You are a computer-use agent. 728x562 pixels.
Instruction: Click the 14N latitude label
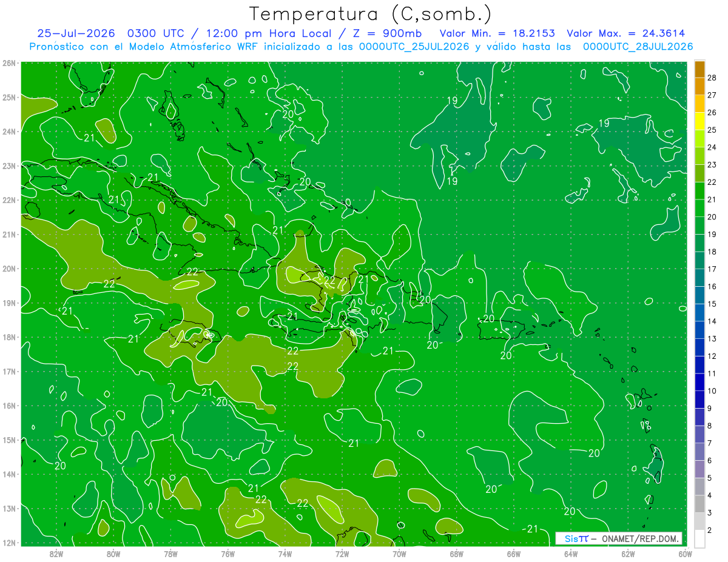coord(9,474)
